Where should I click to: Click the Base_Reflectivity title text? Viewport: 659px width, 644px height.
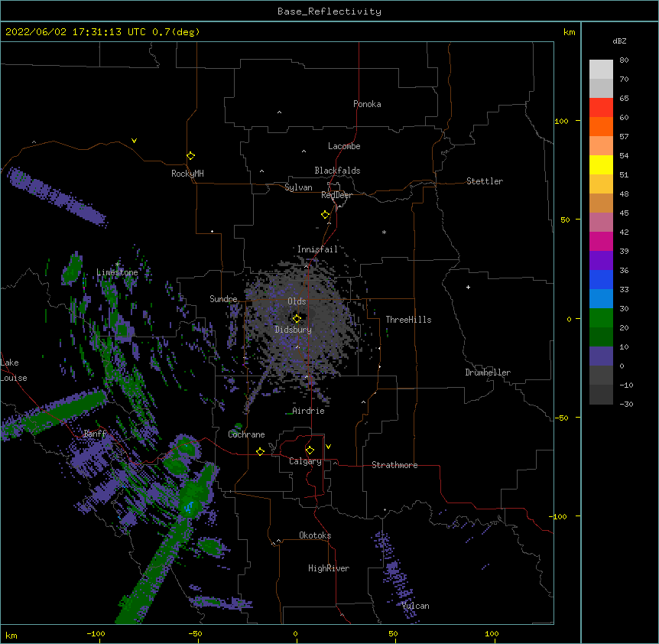coord(329,11)
